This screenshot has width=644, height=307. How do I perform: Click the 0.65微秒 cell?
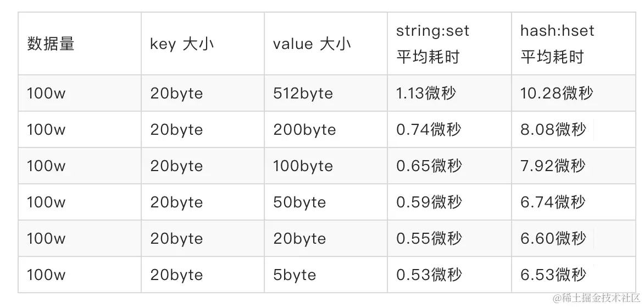pos(429,166)
